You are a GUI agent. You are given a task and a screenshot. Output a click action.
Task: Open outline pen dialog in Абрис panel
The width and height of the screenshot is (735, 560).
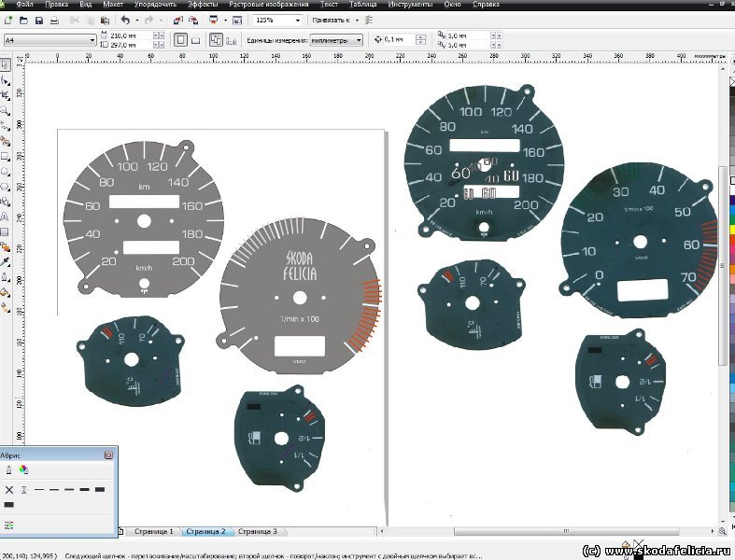8,470
